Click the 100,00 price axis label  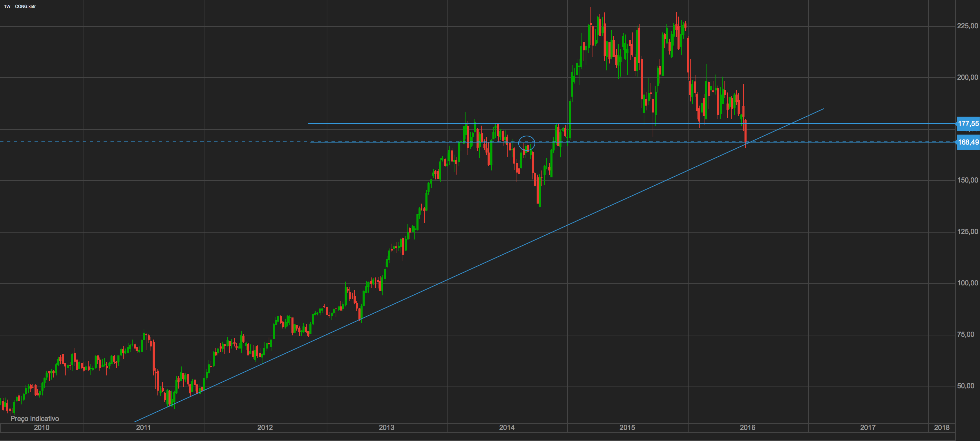pyautogui.click(x=968, y=283)
